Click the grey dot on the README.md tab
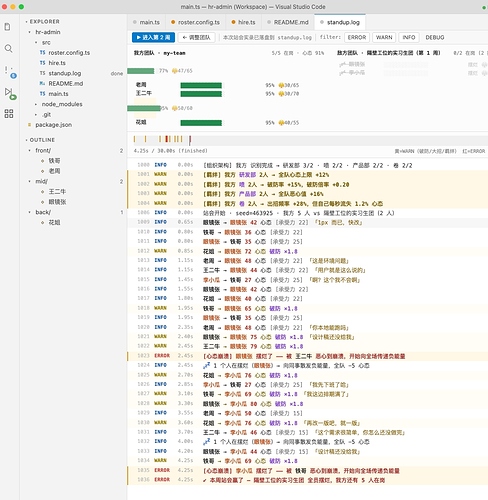This screenshot has width=488, height=500. [269, 22]
